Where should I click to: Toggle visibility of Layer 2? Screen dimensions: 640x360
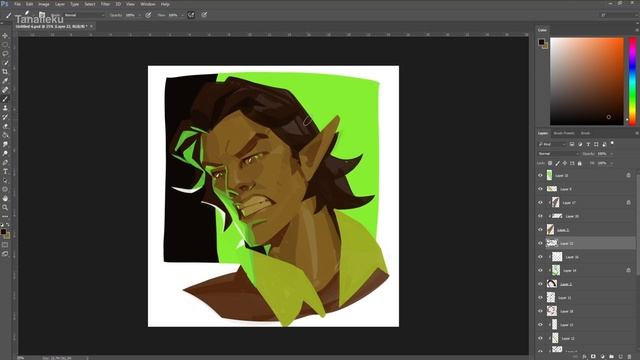click(x=540, y=284)
